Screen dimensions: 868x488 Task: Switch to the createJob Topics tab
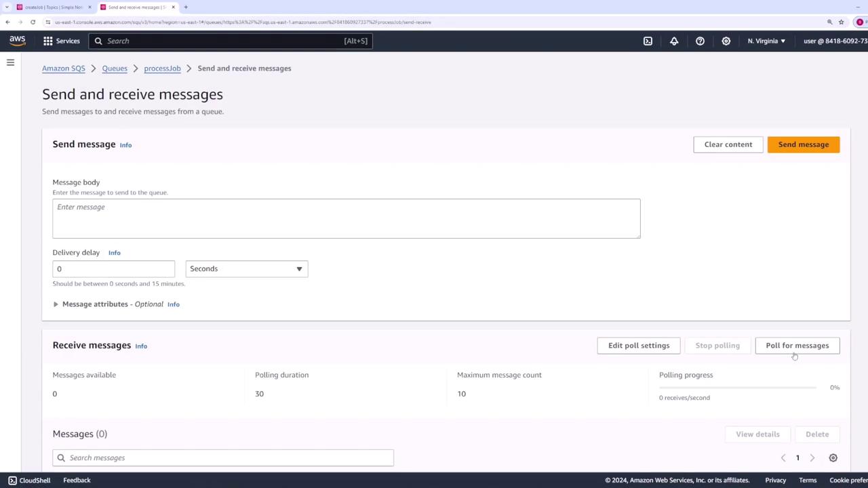(x=54, y=7)
